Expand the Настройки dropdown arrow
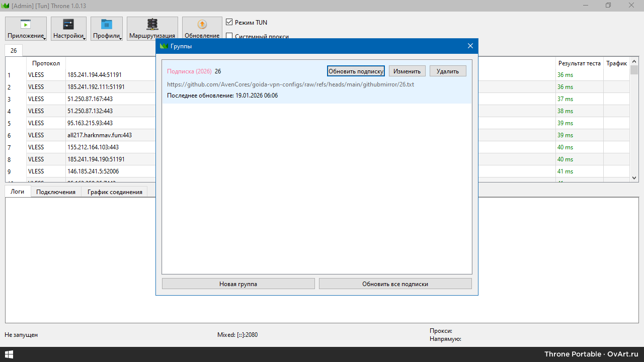The image size is (644, 362). point(85,38)
